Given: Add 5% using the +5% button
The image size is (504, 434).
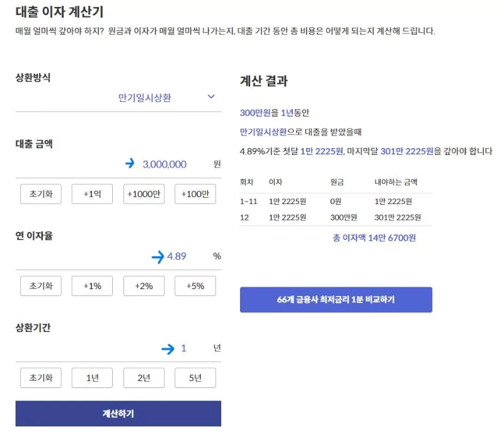Looking at the screenshot, I should tap(195, 286).
